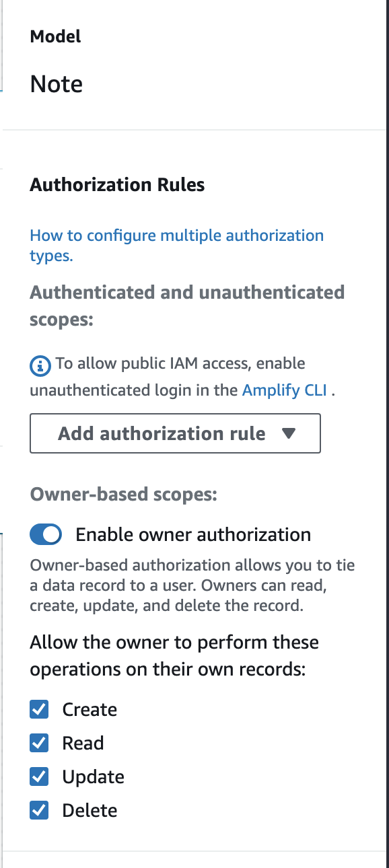Image resolution: width=389 pixels, height=868 pixels.
Task: Select the Note model name
Action: [x=57, y=84]
